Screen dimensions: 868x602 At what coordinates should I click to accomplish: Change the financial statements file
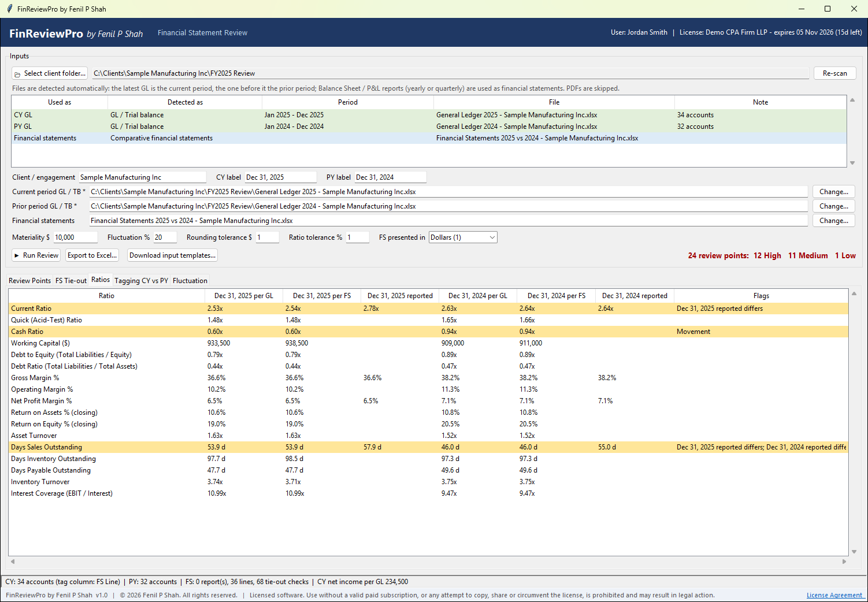tap(833, 221)
